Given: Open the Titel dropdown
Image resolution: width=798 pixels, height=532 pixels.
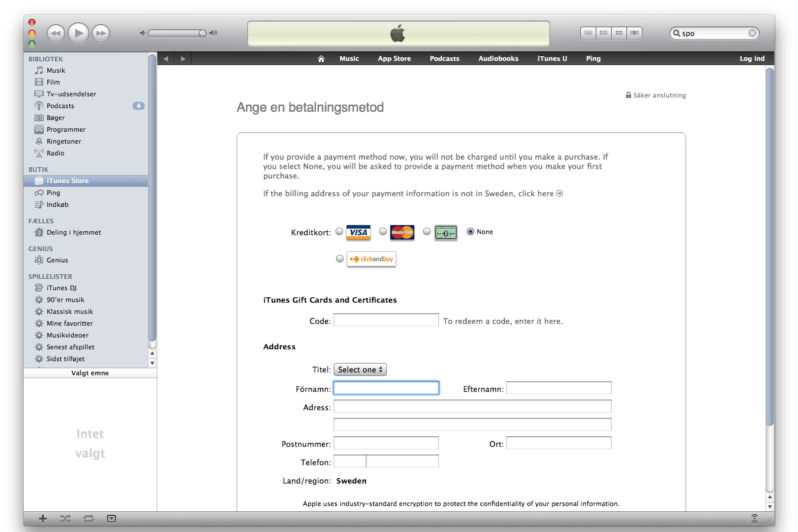Looking at the screenshot, I should click(360, 369).
